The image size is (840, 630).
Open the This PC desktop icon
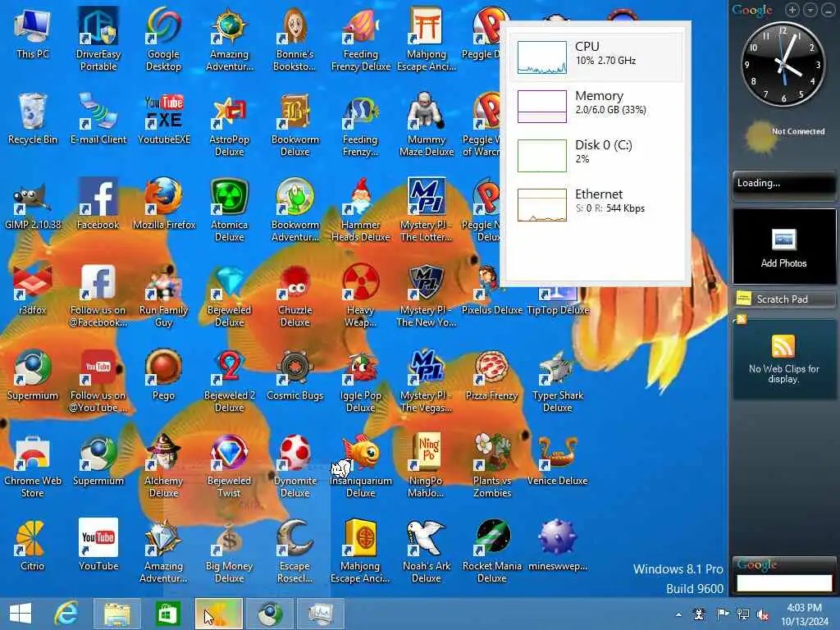pos(33,33)
